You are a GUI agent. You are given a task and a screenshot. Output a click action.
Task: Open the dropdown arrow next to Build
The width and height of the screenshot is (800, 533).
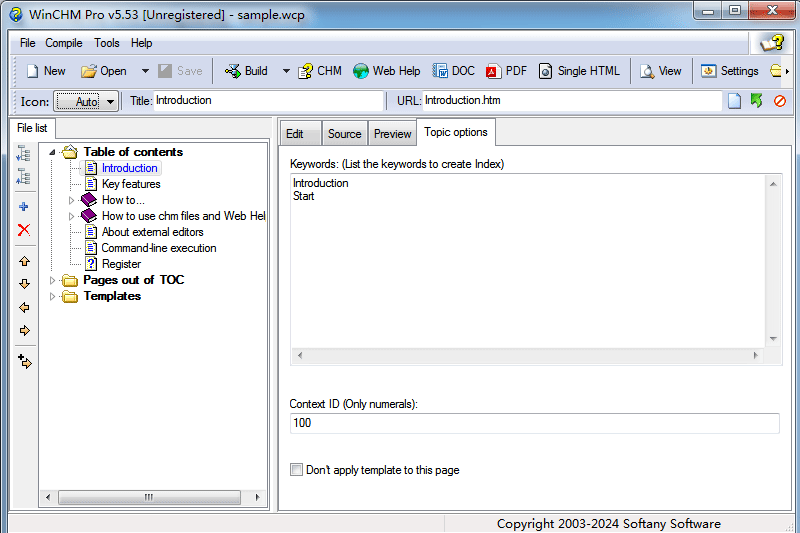pos(286,71)
